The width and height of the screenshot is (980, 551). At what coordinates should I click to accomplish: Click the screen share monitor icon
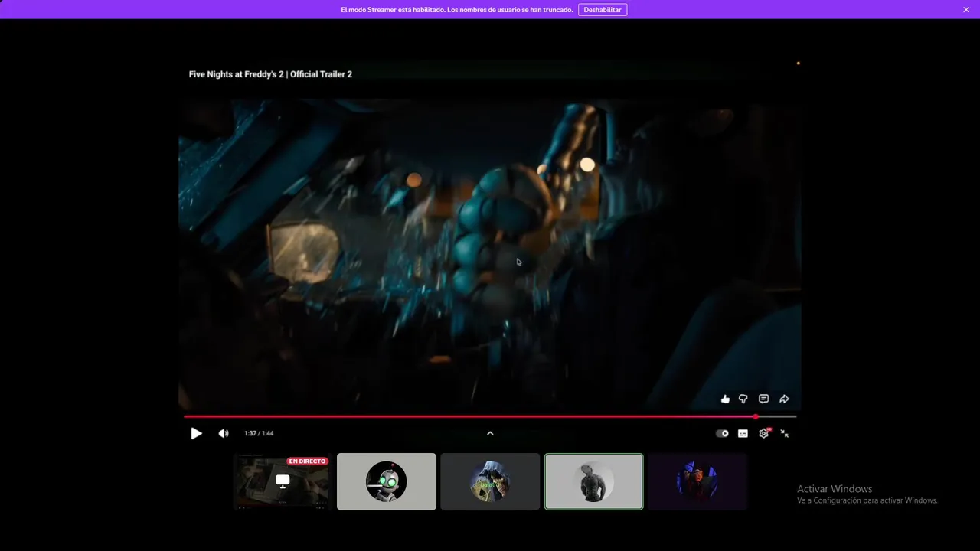[283, 481]
